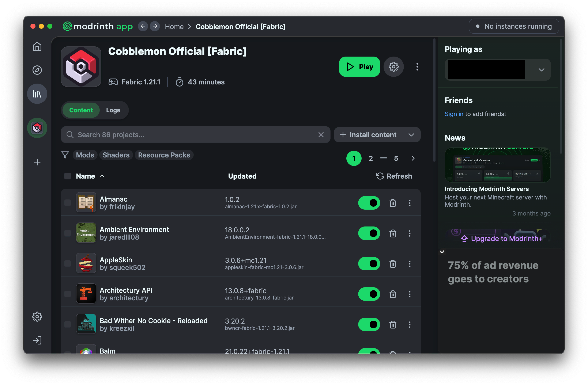Check the select-all checkbox by Name

click(x=67, y=176)
